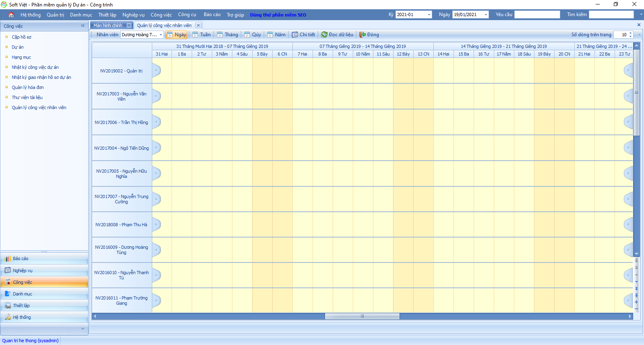Toggle the Ngày day view button
644x345 pixels.
coord(176,35)
